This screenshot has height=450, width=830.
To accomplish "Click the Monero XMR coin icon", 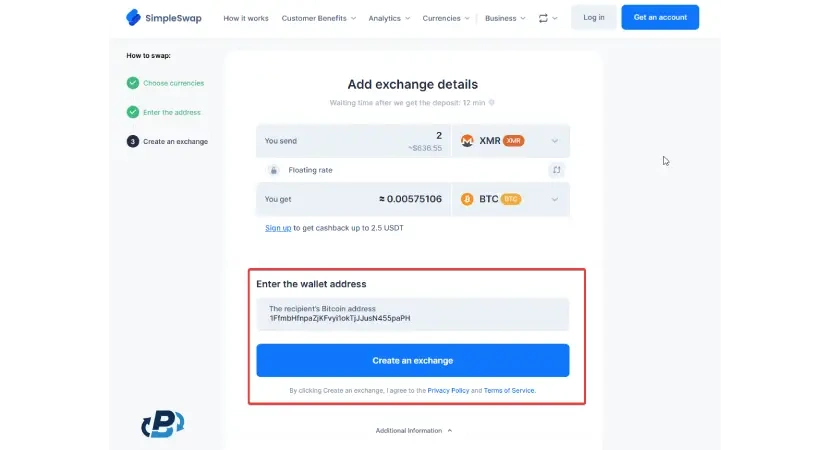I will (x=467, y=141).
